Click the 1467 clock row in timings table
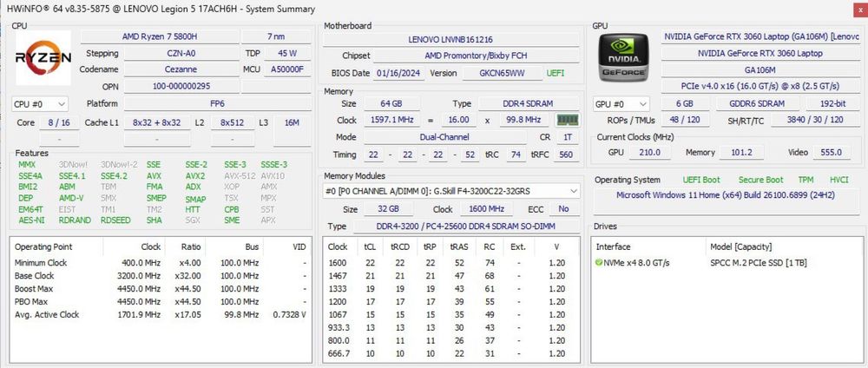This screenshot has width=868, height=368. coord(451,276)
